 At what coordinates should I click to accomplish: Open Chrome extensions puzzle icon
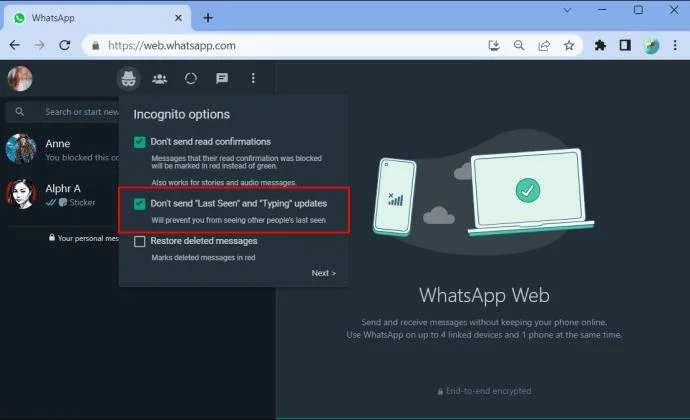point(600,45)
